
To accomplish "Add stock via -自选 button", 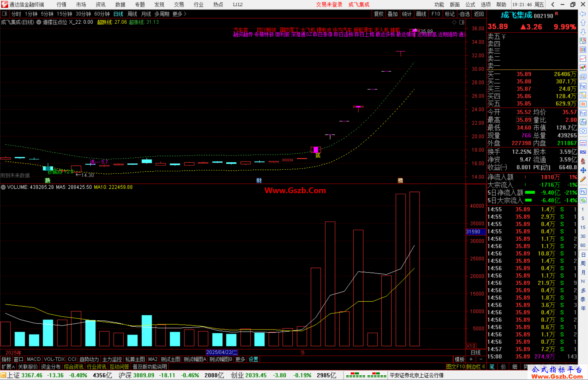I will click(x=464, y=14).
